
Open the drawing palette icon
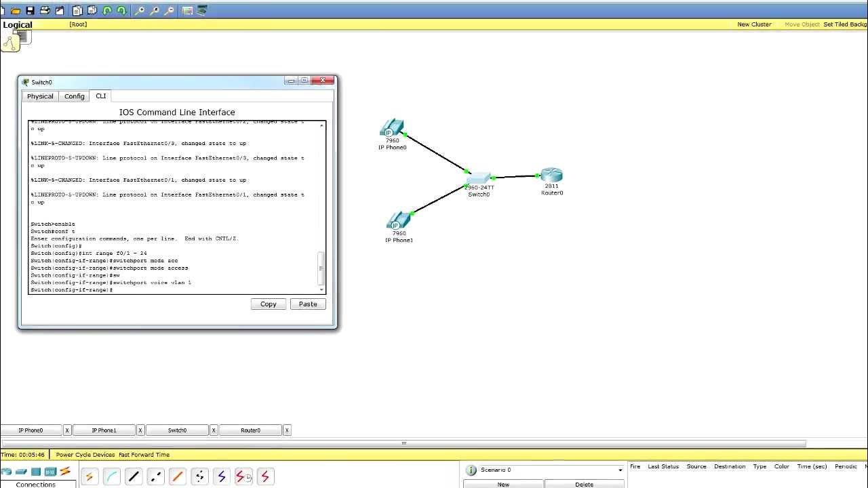coord(188,11)
